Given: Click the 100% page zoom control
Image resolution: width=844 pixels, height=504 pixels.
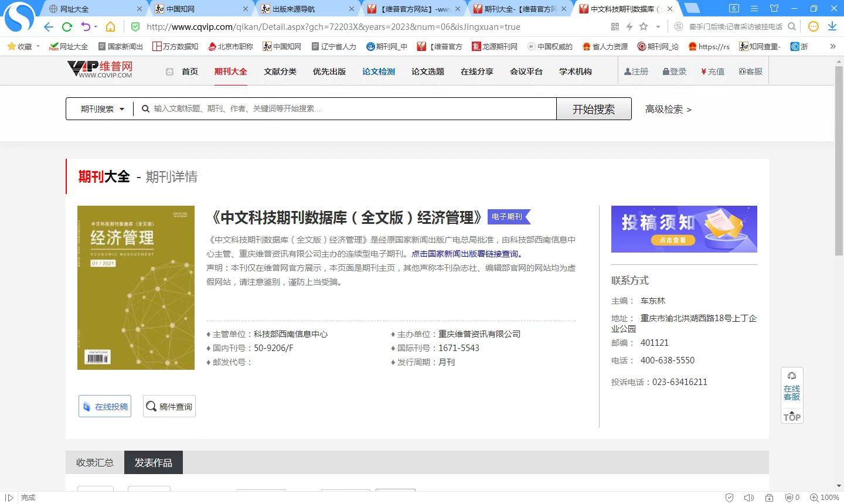Looking at the screenshot, I should pyautogui.click(x=825, y=498).
